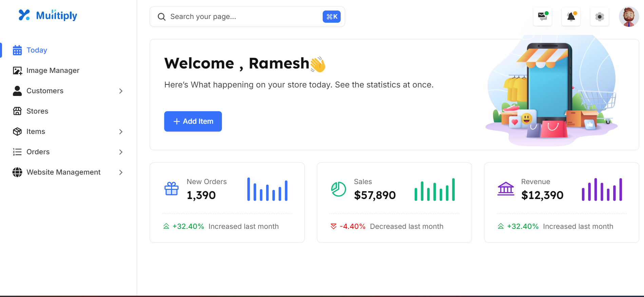Screen dimensions: 644x297
Task: Click the Image Manager sidebar icon
Action: pyautogui.click(x=17, y=71)
